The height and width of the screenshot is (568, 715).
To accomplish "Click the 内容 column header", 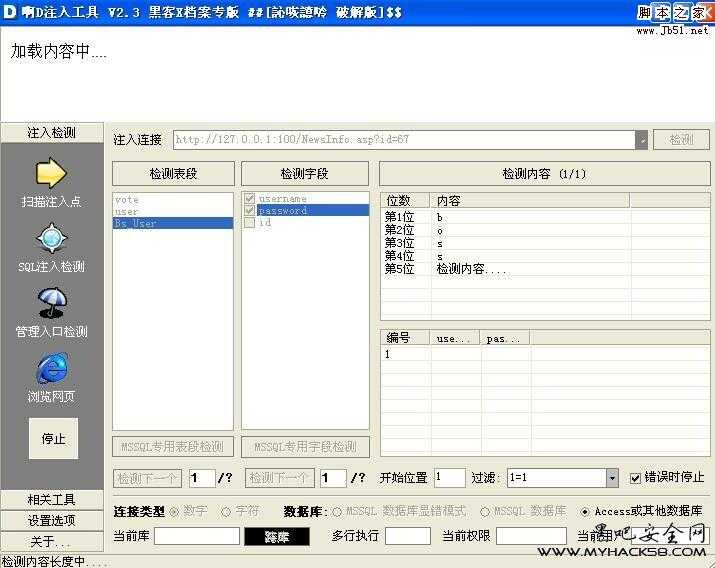I will (x=530, y=201).
